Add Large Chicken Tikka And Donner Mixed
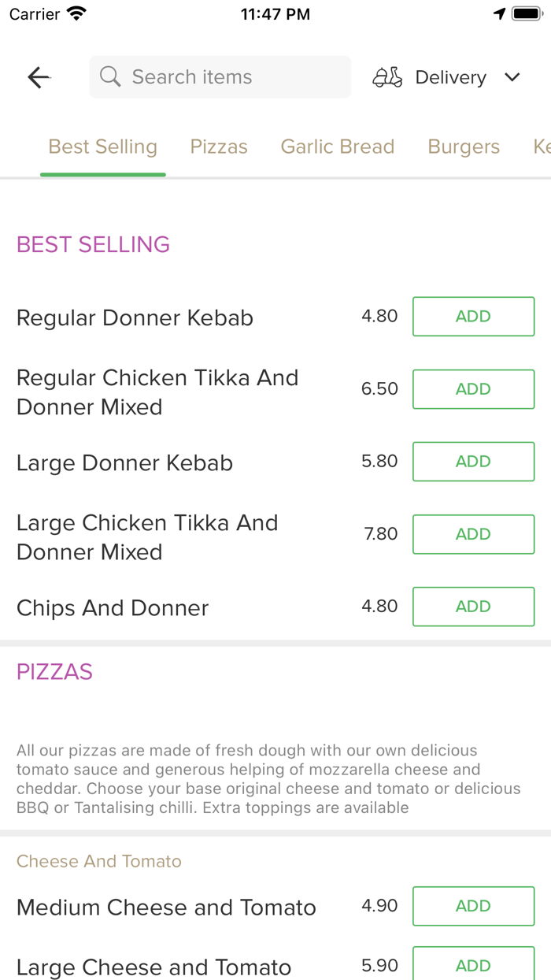 (x=473, y=534)
